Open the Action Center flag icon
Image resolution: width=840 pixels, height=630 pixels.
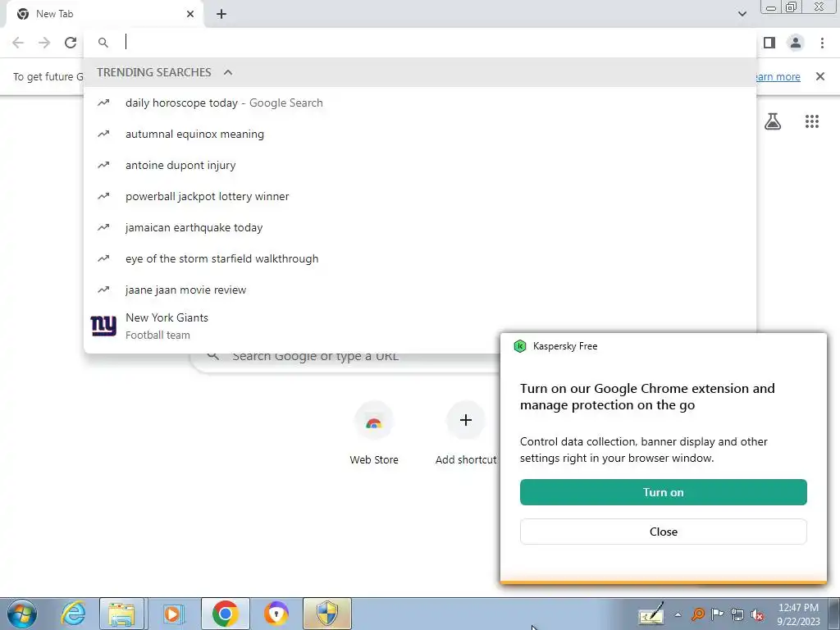[717, 614]
